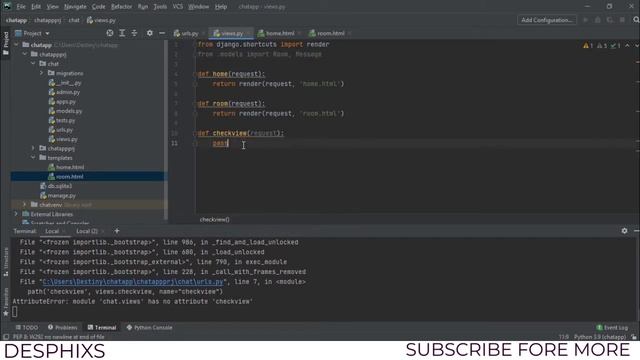Collapse the chat folder

(x=33, y=63)
